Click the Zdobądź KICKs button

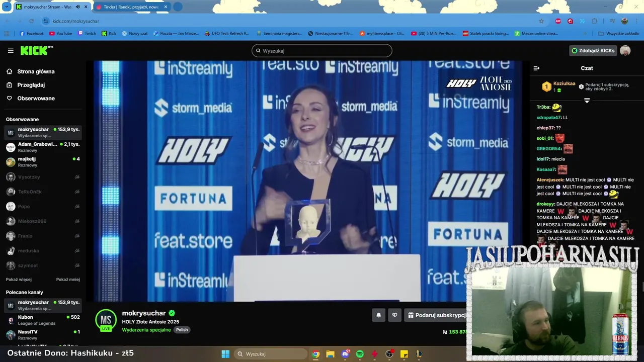point(593,51)
